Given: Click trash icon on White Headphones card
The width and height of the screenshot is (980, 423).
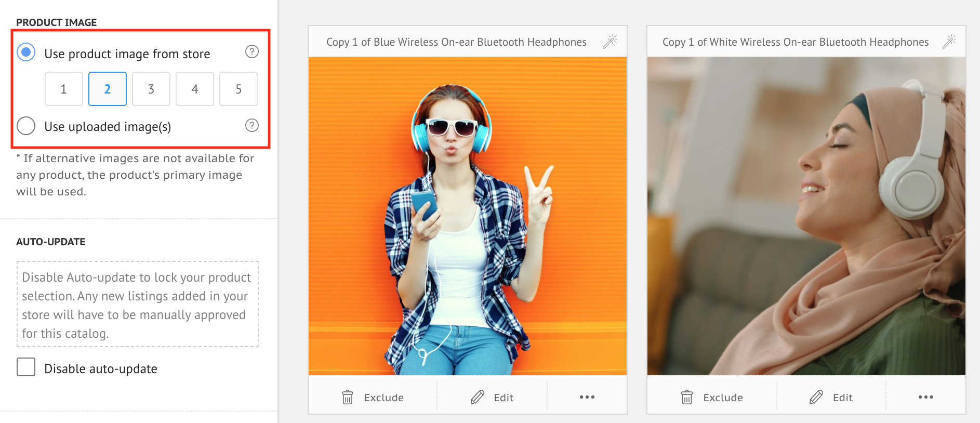Looking at the screenshot, I should [686, 398].
